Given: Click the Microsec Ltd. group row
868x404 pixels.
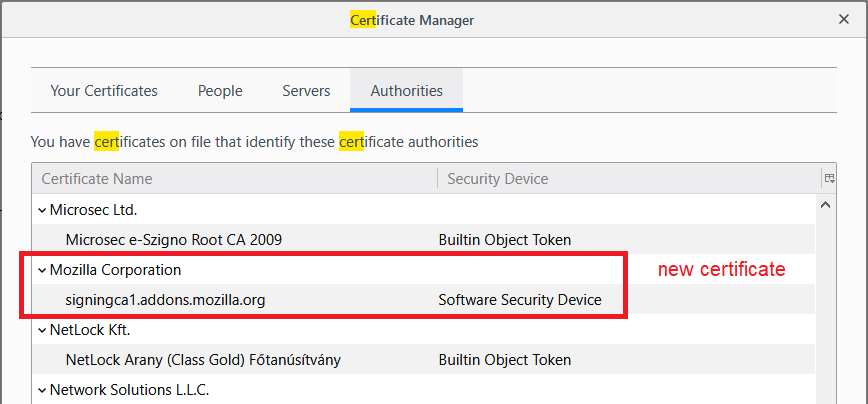Looking at the screenshot, I should 93,210.
